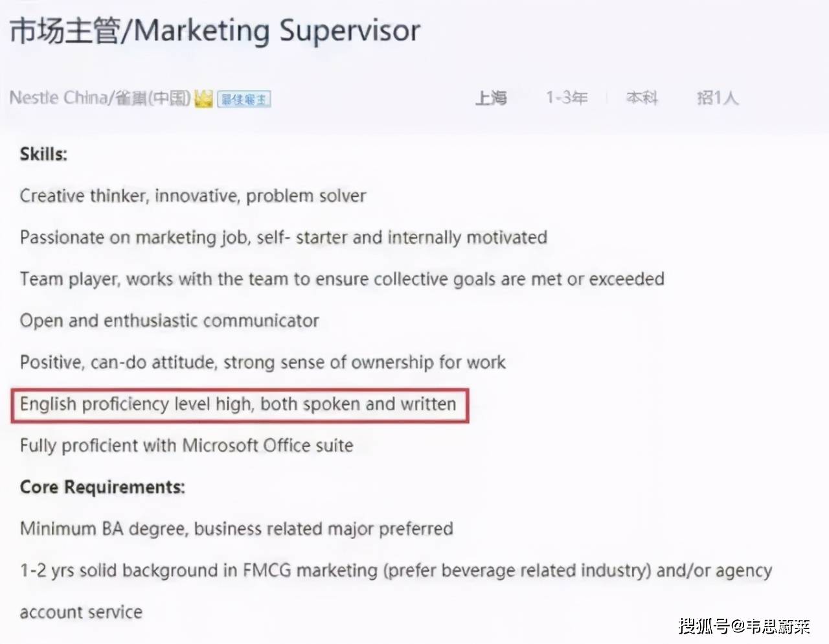Screen dimensions: 829x644
Task: Click the 招1人 headcount tag
Action: pos(718,98)
